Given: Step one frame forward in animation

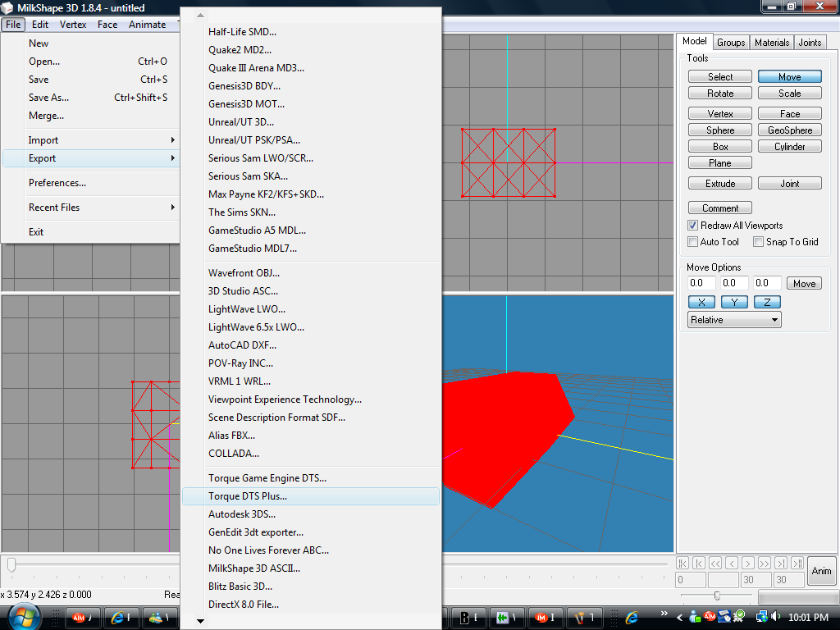Looking at the screenshot, I should [x=748, y=563].
